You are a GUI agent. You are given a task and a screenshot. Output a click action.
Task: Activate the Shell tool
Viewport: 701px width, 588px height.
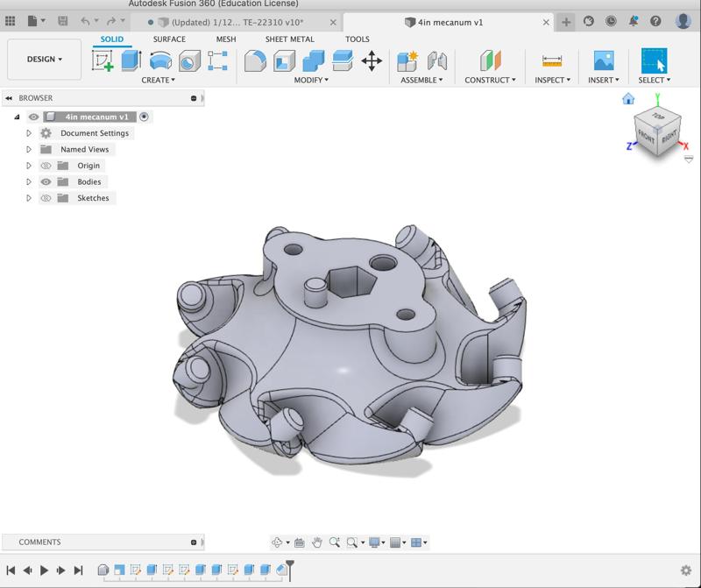[x=284, y=60]
